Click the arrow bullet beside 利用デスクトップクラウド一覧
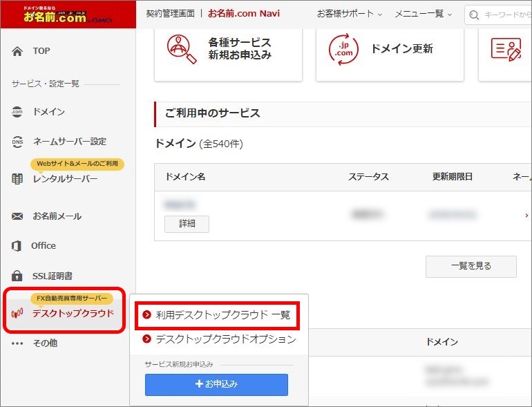Image resolution: width=532 pixels, height=407 pixels. point(146,314)
